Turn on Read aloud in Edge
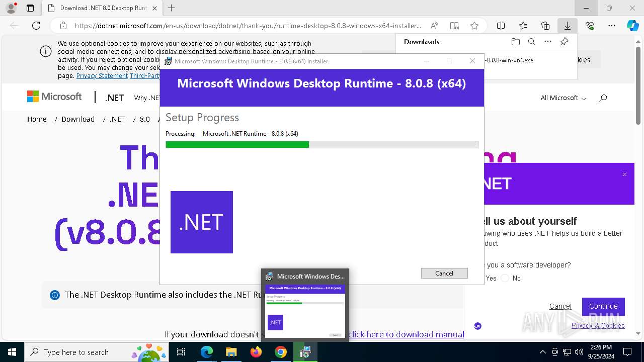The image size is (644, 362). pyautogui.click(x=434, y=26)
